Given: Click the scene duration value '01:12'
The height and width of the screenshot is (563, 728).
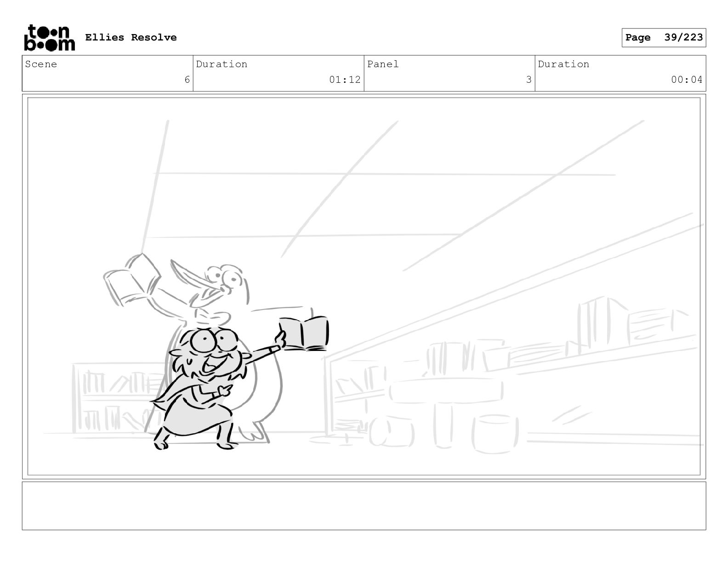Looking at the screenshot, I should click(x=345, y=80).
